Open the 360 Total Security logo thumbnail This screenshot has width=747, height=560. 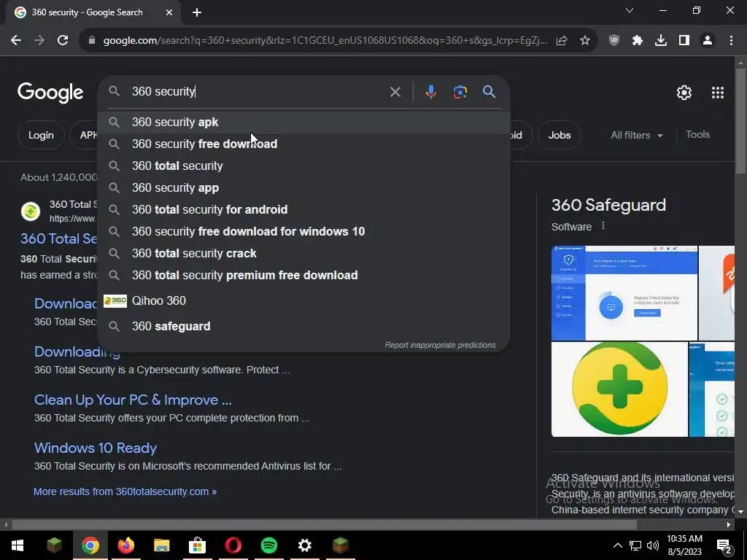click(619, 389)
